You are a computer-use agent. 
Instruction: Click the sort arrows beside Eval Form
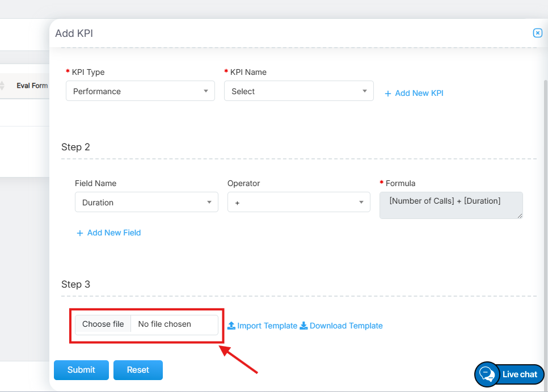(x=2, y=86)
